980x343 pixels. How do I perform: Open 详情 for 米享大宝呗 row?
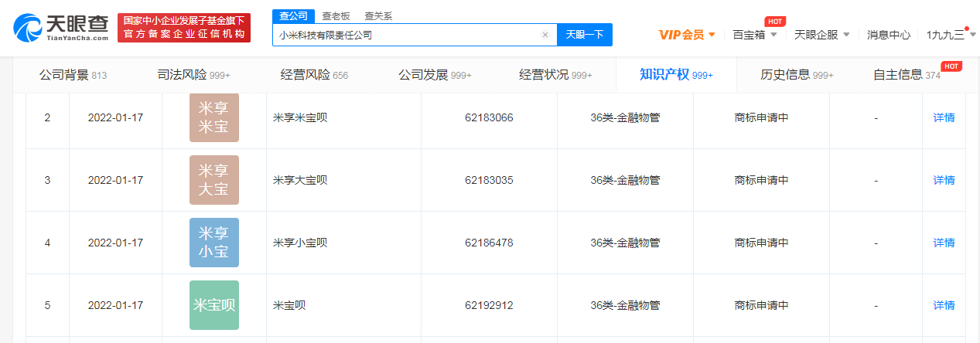click(x=944, y=180)
